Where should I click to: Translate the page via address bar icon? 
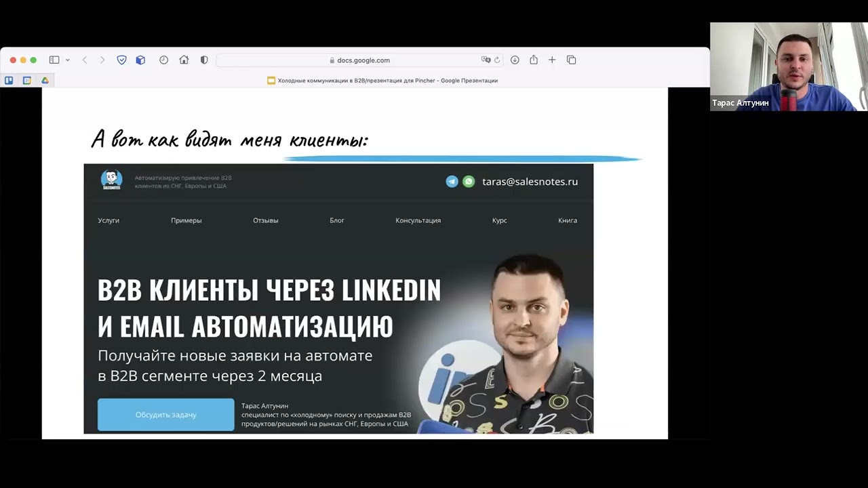click(486, 60)
